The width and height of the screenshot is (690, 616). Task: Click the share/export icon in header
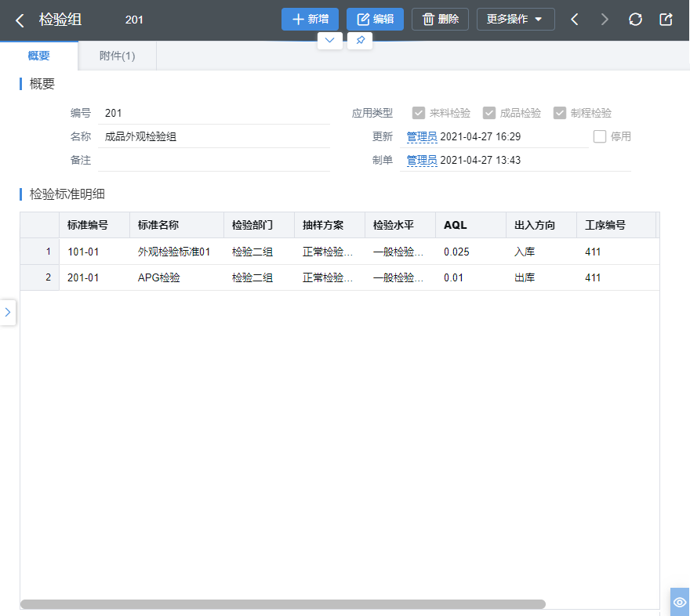coord(666,20)
